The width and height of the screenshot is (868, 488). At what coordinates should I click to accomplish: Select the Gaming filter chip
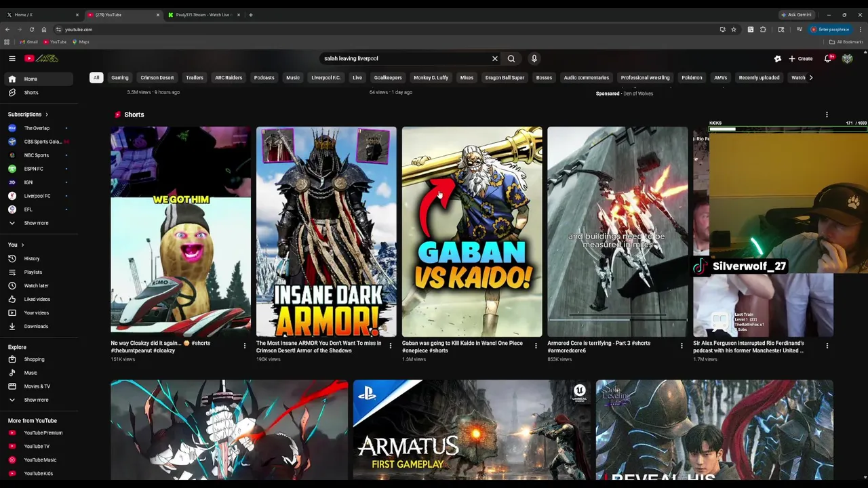click(120, 77)
